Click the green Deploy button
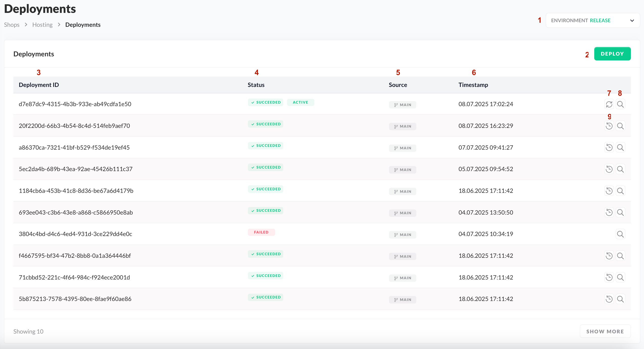The height and width of the screenshot is (349, 644). click(x=612, y=54)
